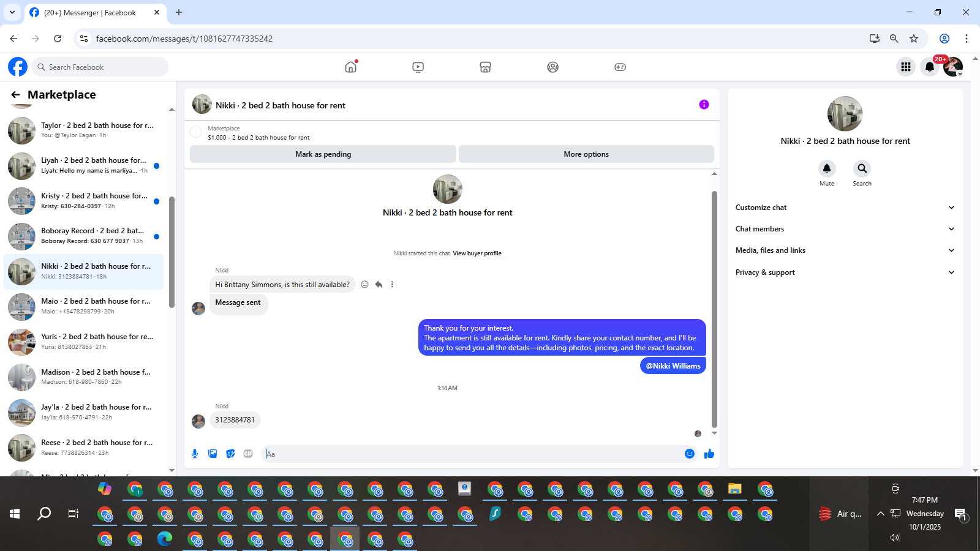
Task: Click the Search Facebook field
Action: click(x=99, y=67)
